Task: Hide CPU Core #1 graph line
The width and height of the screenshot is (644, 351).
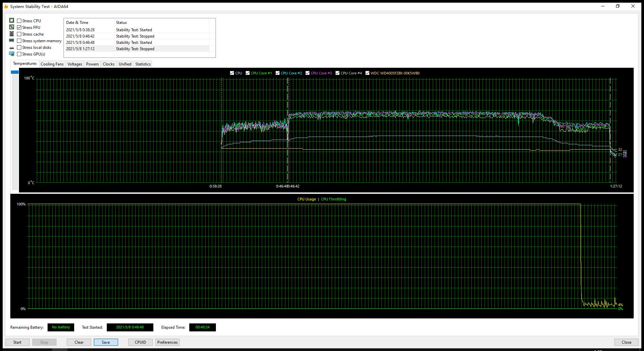Action: (247, 73)
